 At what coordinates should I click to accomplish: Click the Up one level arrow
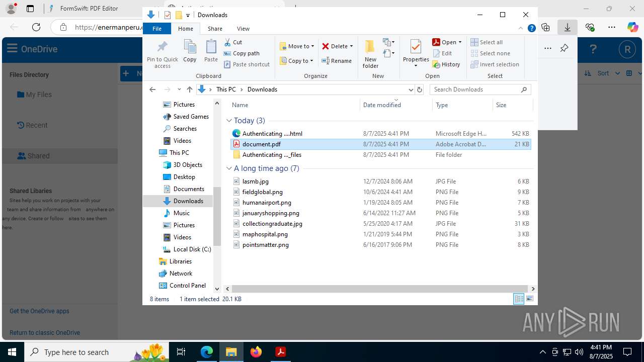coord(190,89)
